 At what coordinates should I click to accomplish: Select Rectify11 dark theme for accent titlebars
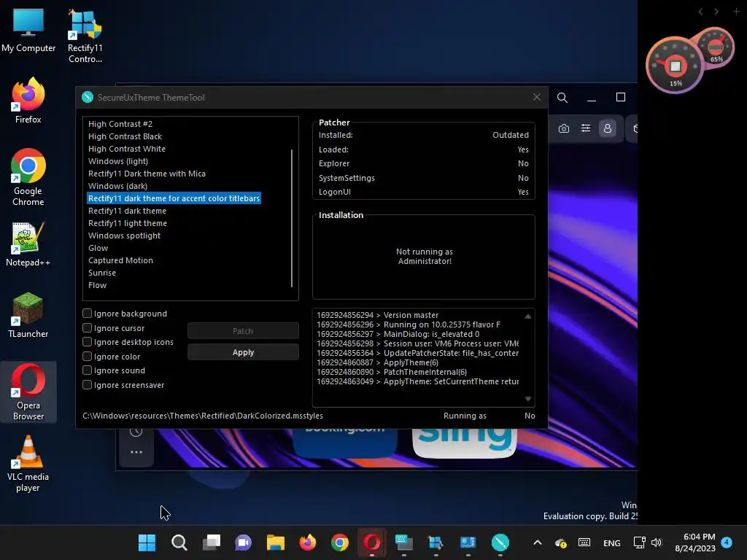click(x=174, y=198)
